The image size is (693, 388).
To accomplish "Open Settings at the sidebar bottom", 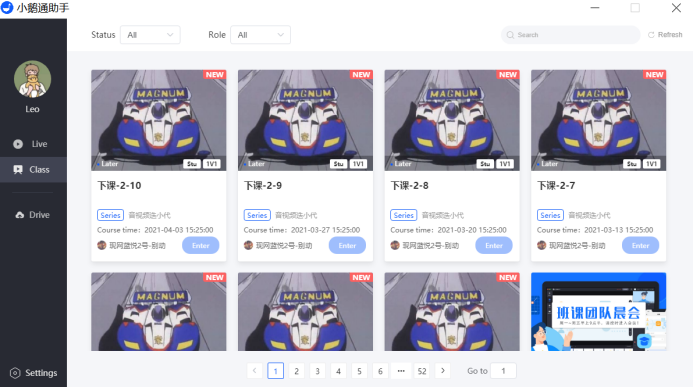I will [x=33, y=373].
